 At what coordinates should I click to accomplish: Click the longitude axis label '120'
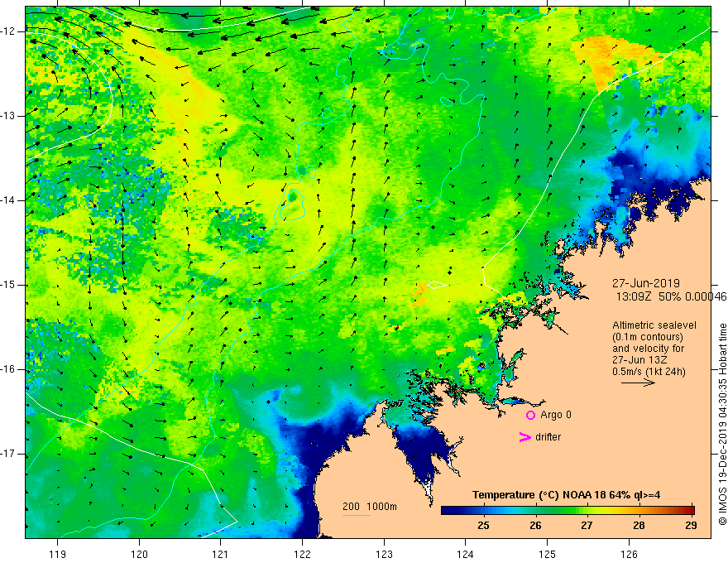coord(139,554)
